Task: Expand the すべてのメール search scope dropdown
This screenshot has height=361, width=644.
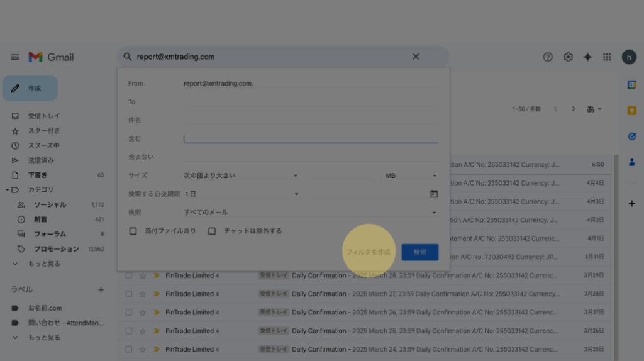Action: click(x=311, y=213)
